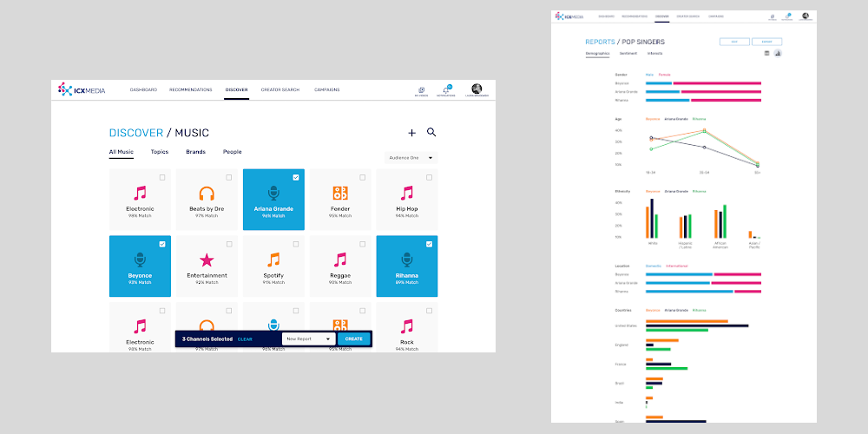
Task: Select the Topics tab
Action: coord(160,152)
